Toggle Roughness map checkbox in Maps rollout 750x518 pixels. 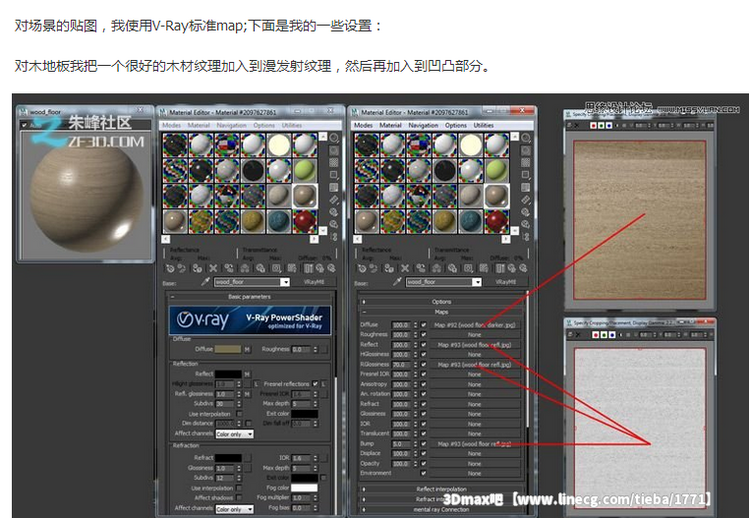[423, 334]
